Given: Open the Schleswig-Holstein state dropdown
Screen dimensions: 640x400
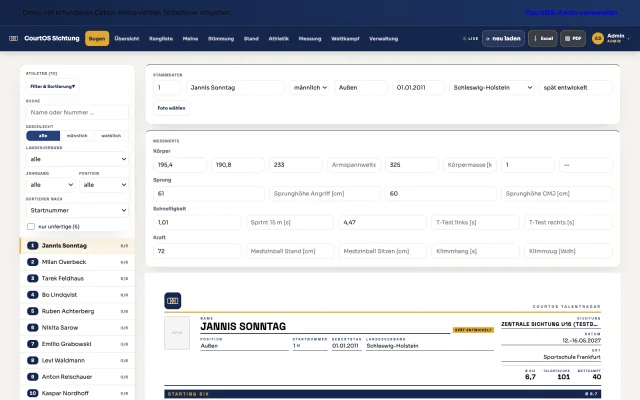Looking at the screenshot, I should point(492,87).
